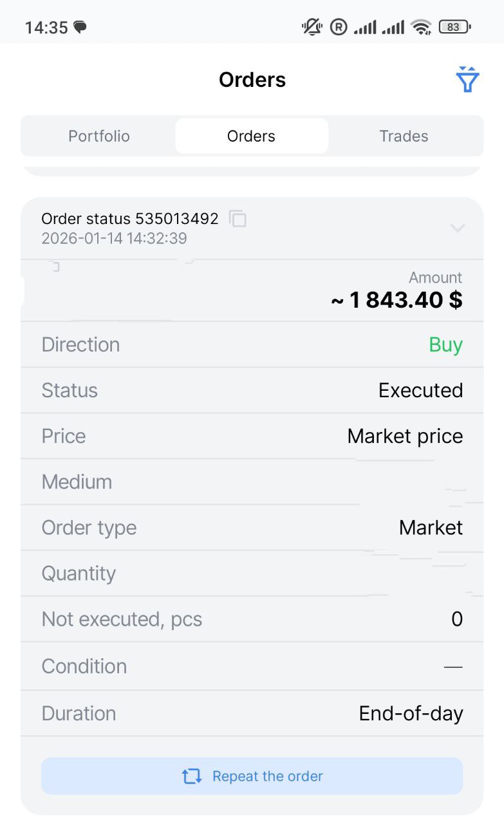Collapse the order status card chevron
Screen dimensions: 504x824
pos(457,228)
